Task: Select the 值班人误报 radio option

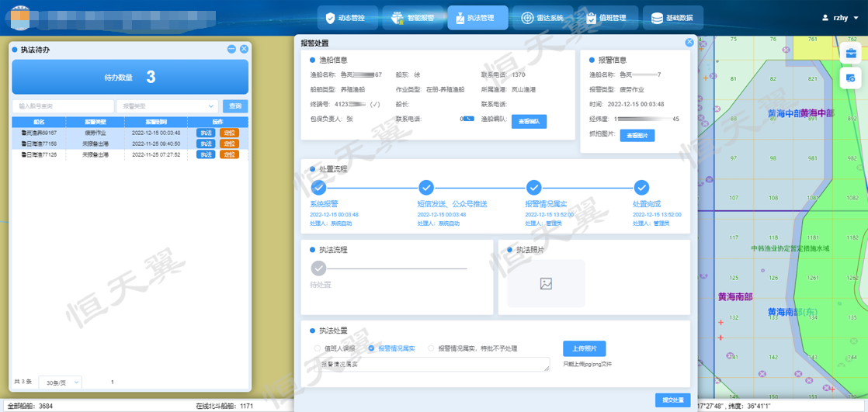Action: (317, 348)
